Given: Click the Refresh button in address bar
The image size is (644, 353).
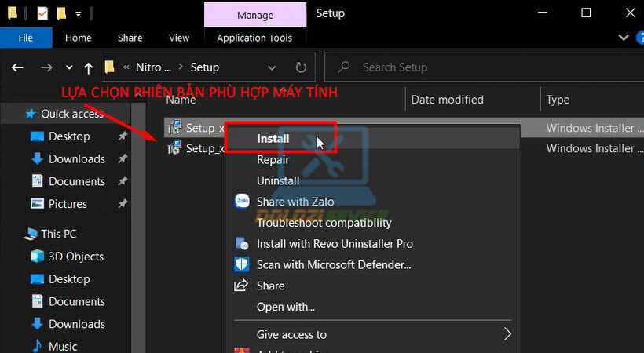Looking at the screenshot, I should (x=301, y=67).
